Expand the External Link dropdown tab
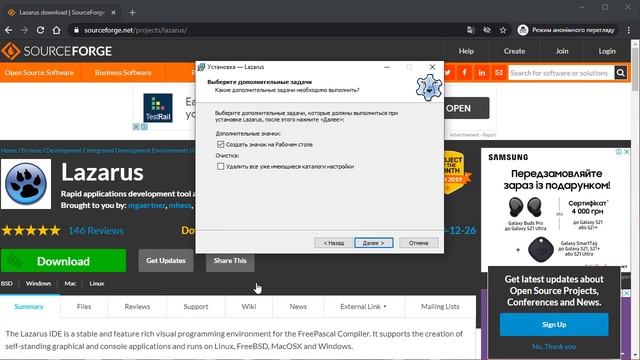The image size is (640, 360). (x=363, y=307)
